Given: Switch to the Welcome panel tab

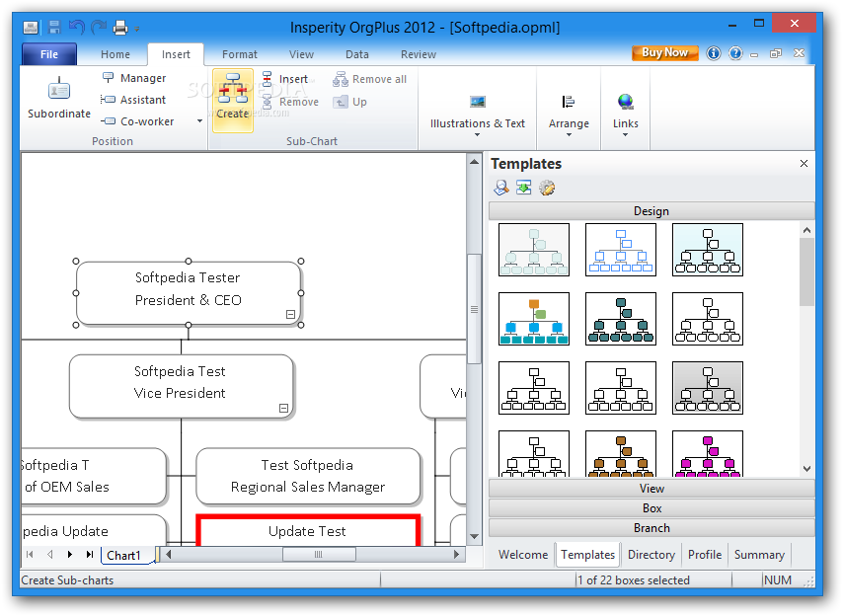Looking at the screenshot, I should coord(522,555).
